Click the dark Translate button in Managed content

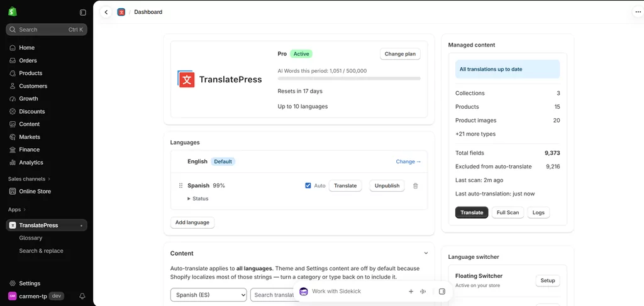472,212
